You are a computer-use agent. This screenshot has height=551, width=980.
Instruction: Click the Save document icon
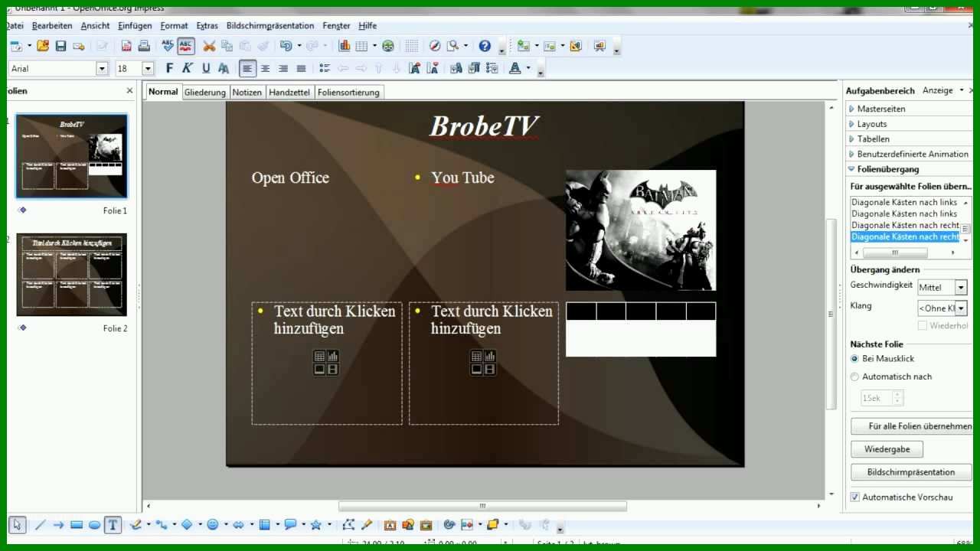[60, 46]
